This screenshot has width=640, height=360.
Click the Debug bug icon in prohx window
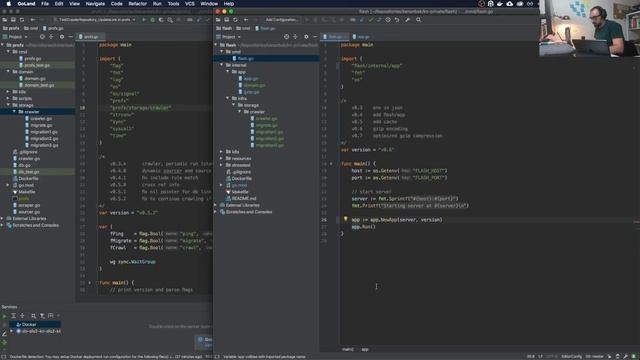click(x=153, y=20)
